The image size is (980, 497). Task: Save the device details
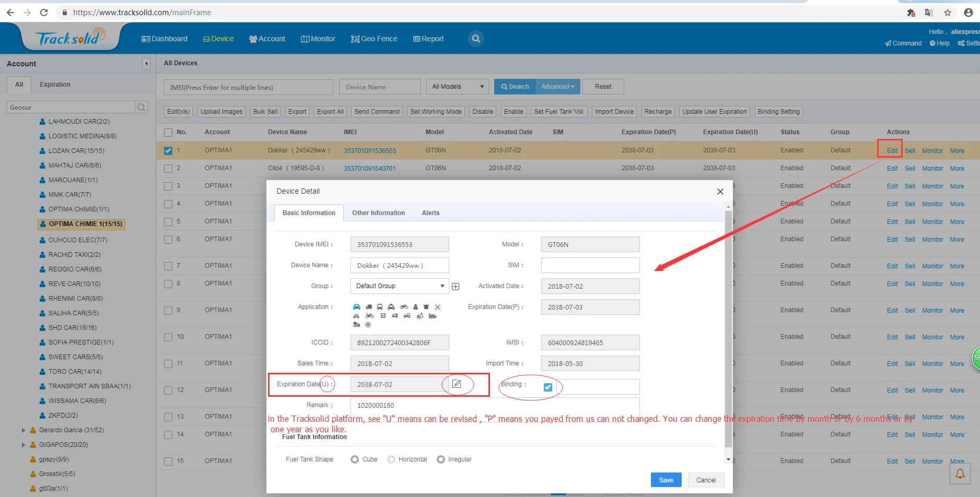coord(666,480)
